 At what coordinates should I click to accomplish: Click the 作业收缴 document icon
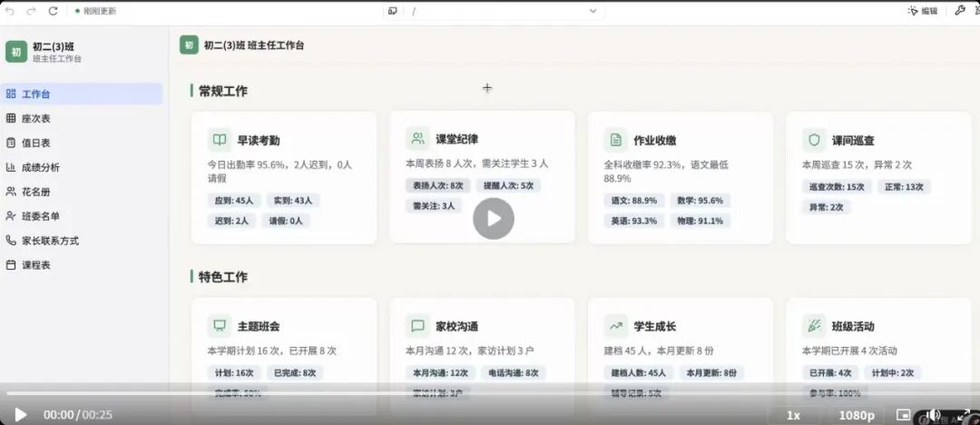coord(615,140)
